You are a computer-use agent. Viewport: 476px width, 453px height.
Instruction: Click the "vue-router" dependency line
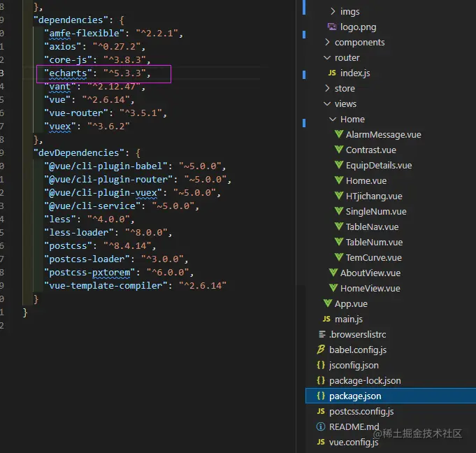pyautogui.click(x=106, y=113)
